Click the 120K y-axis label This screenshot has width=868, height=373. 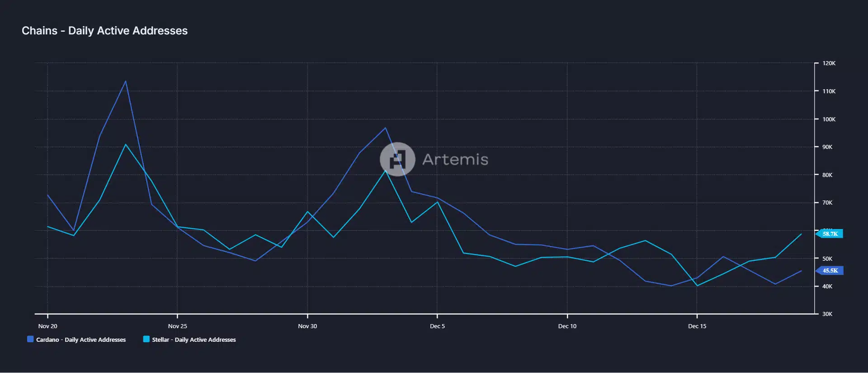pos(829,63)
